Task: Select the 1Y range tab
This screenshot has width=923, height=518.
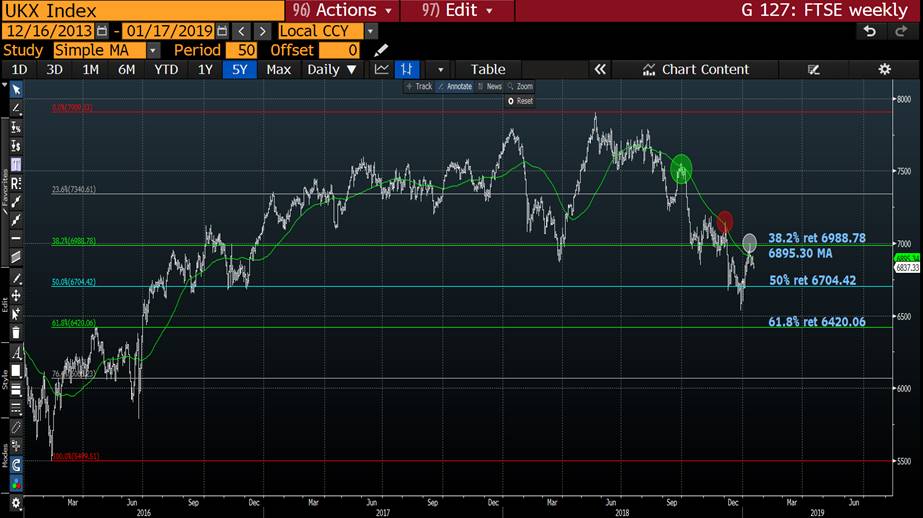Action: pos(205,69)
